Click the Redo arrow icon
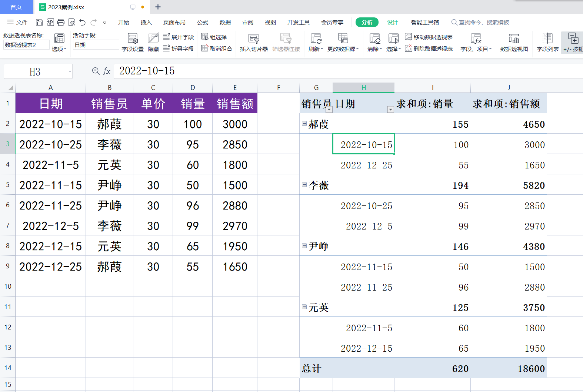The width and height of the screenshot is (583, 392). pos(94,22)
